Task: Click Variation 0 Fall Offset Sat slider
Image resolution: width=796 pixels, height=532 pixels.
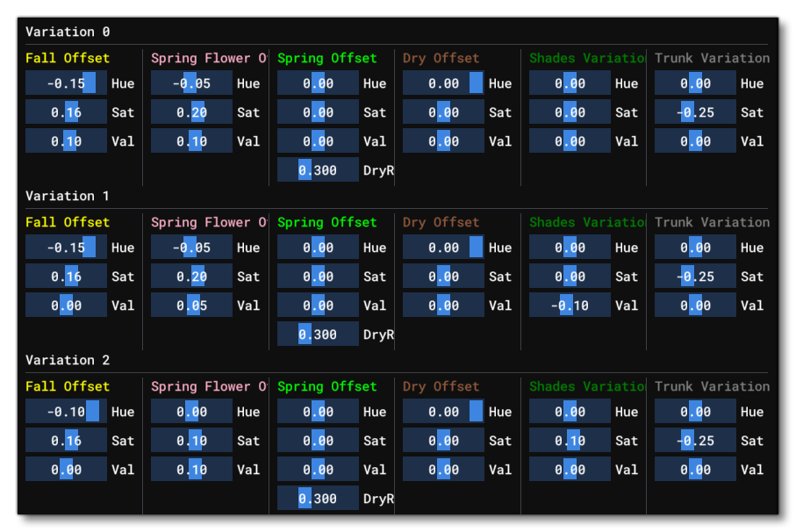Action: tap(66, 111)
